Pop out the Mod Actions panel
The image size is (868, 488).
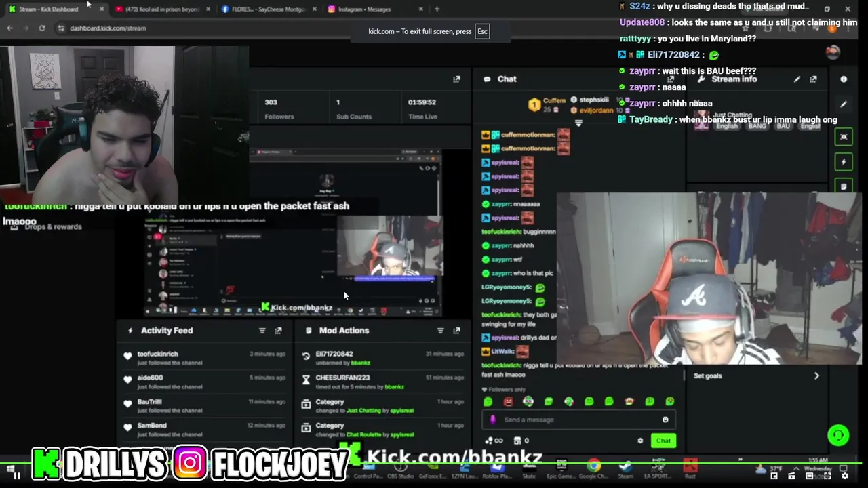coord(456,331)
